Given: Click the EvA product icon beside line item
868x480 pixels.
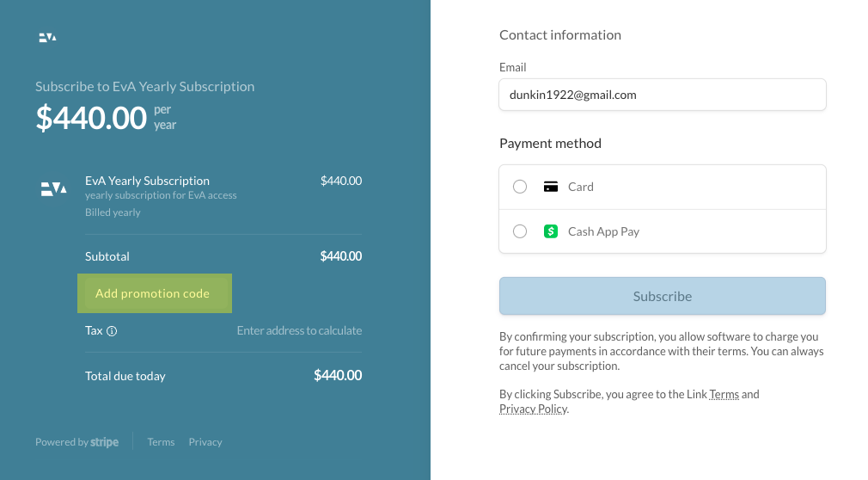Looking at the screenshot, I should point(54,188).
